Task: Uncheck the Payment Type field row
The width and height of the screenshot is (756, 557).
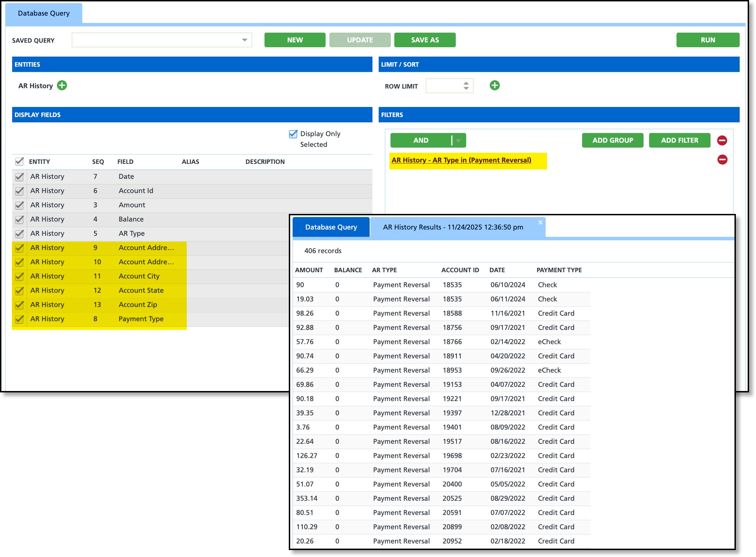Action: 19,319
